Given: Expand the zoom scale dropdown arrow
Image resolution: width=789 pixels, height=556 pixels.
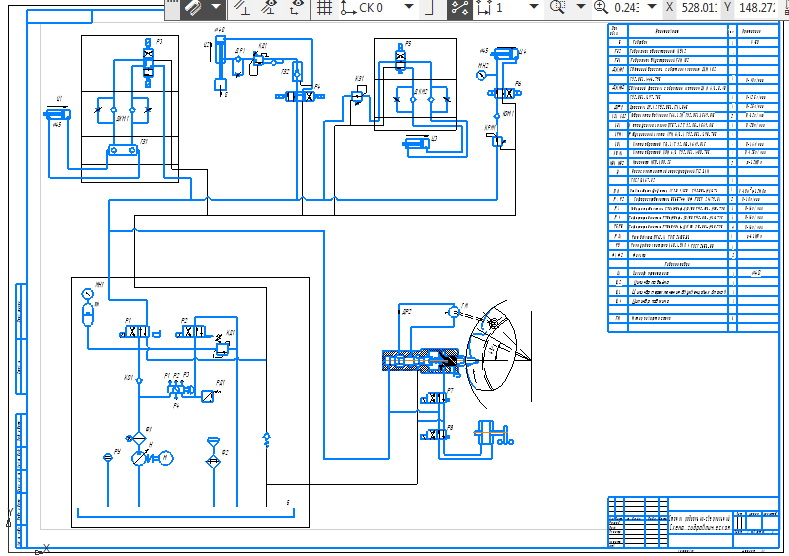Looking at the screenshot, I should click(652, 7).
